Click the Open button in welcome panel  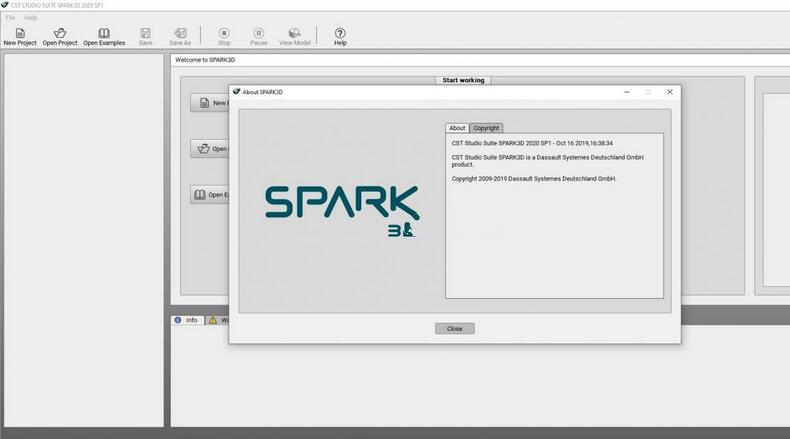(x=210, y=149)
